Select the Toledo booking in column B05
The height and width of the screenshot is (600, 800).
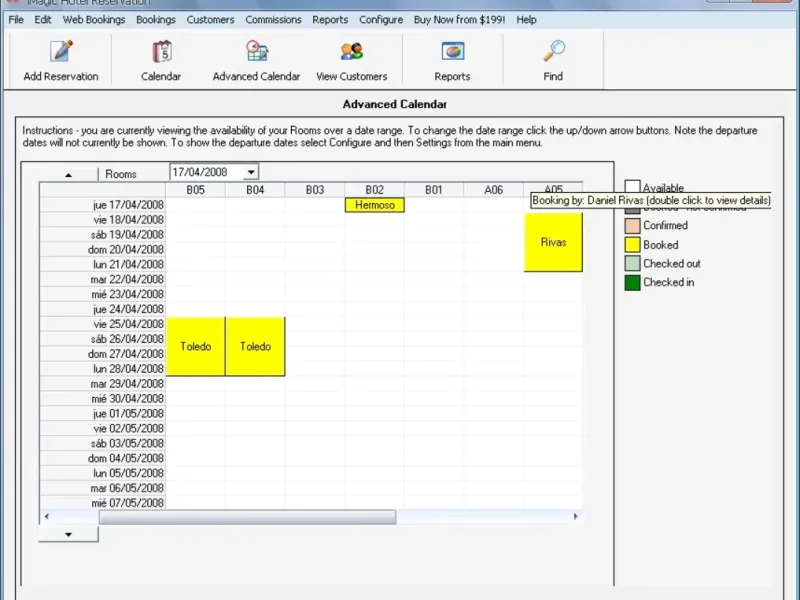pyautogui.click(x=195, y=347)
